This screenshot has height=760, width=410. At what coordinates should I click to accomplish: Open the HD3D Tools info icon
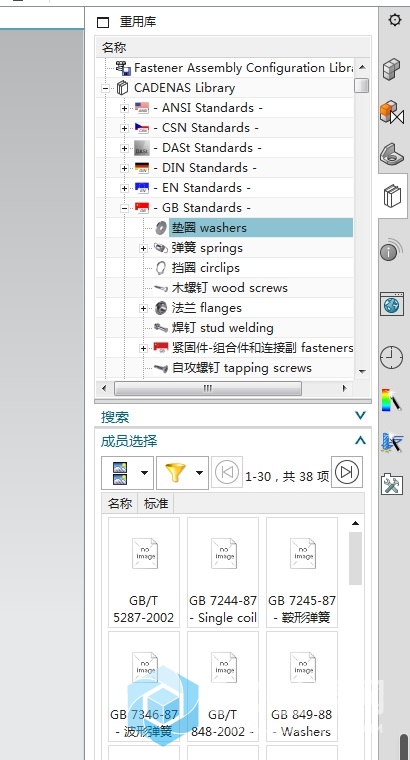[x=392, y=250]
